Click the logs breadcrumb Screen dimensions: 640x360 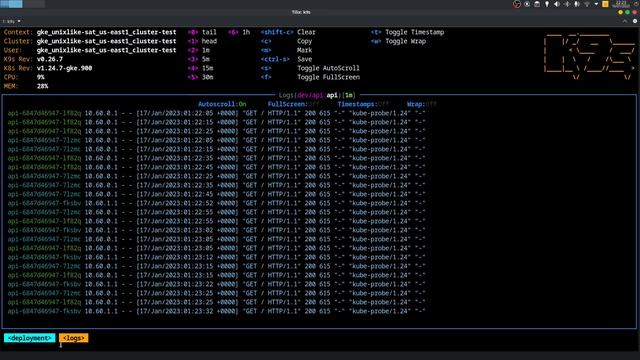point(73,338)
